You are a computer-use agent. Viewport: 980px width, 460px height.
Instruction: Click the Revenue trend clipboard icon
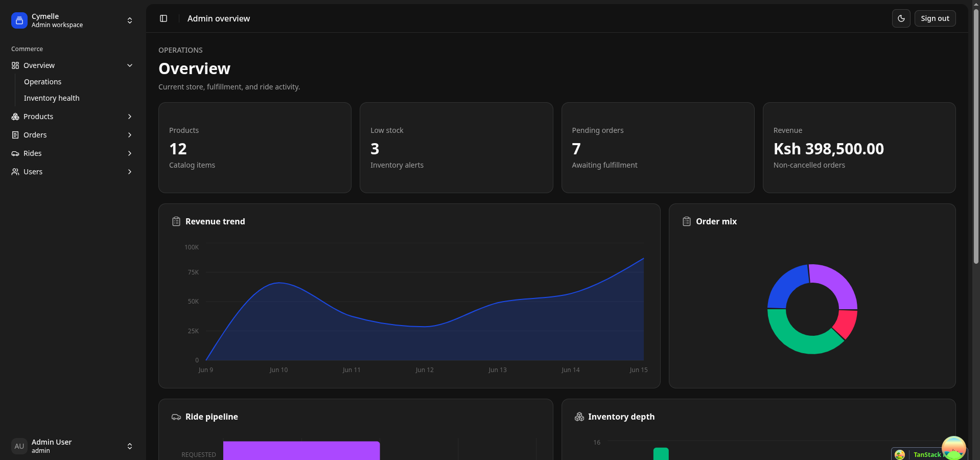pos(176,221)
